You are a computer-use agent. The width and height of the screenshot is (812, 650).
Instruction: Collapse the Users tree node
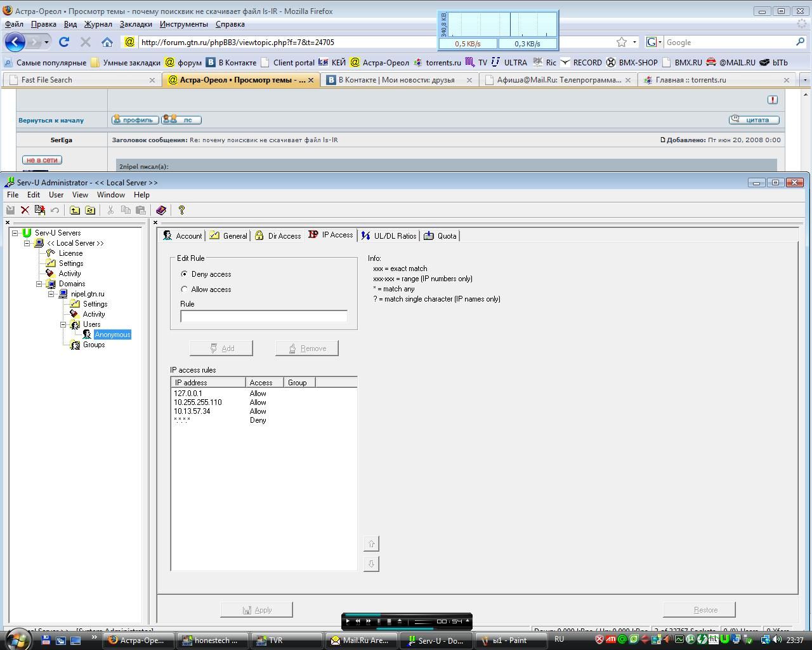[63, 324]
